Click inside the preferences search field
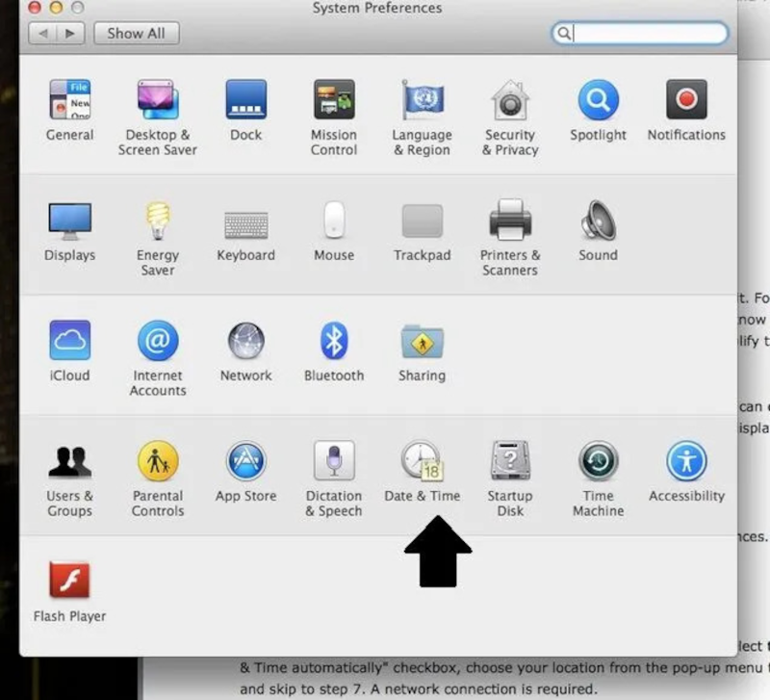This screenshot has width=770, height=700. point(640,33)
